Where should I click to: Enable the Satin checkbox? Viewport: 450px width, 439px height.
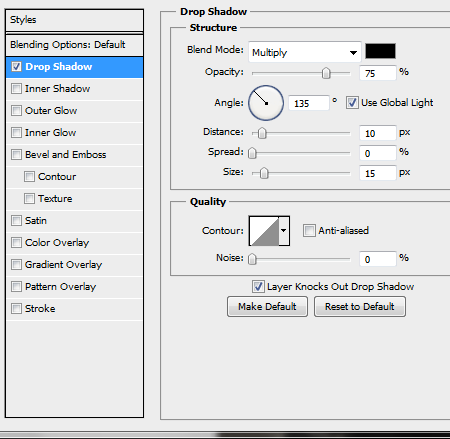[16, 221]
